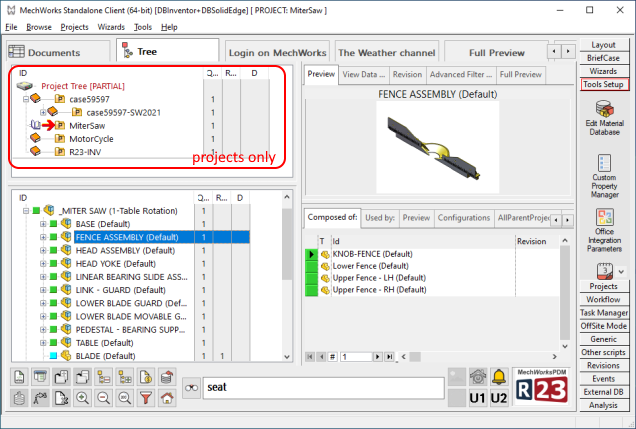The height and width of the screenshot is (429, 636).
Task: Open the Advanced Filter tab
Action: pyautogui.click(x=461, y=75)
